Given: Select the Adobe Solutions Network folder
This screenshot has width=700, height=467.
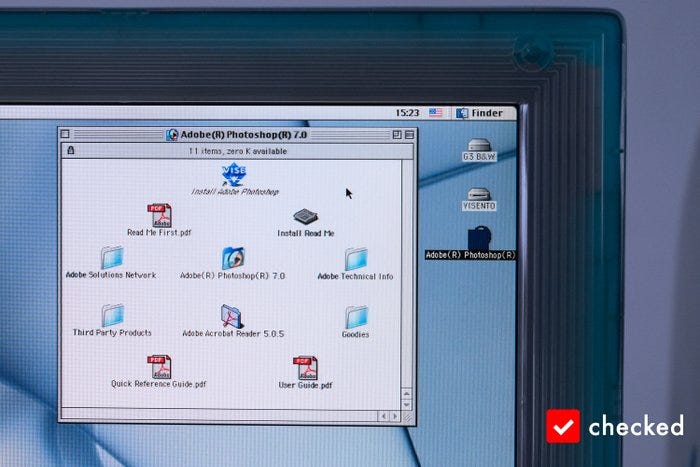Looking at the screenshot, I should [112, 257].
